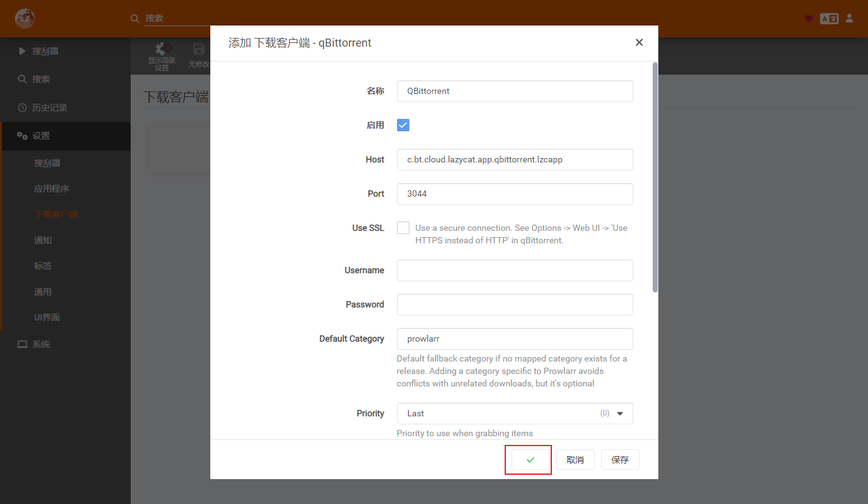The height and width of the screenshot is (504, 868).
Task: Open the user account icon
Action: point(849,19)
